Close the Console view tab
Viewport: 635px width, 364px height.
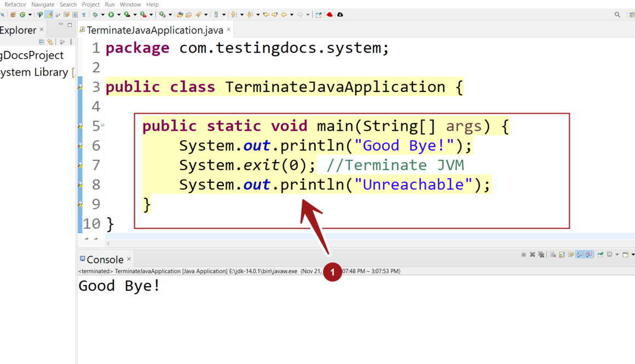(129, 259)
